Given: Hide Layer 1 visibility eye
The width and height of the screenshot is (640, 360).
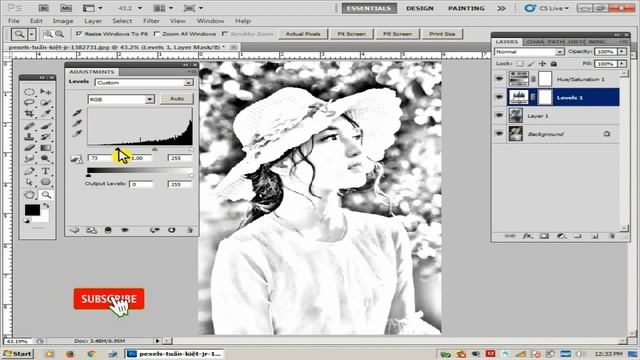Looking at the screenshot, I should pyautogui.click(x=499, y=116).
